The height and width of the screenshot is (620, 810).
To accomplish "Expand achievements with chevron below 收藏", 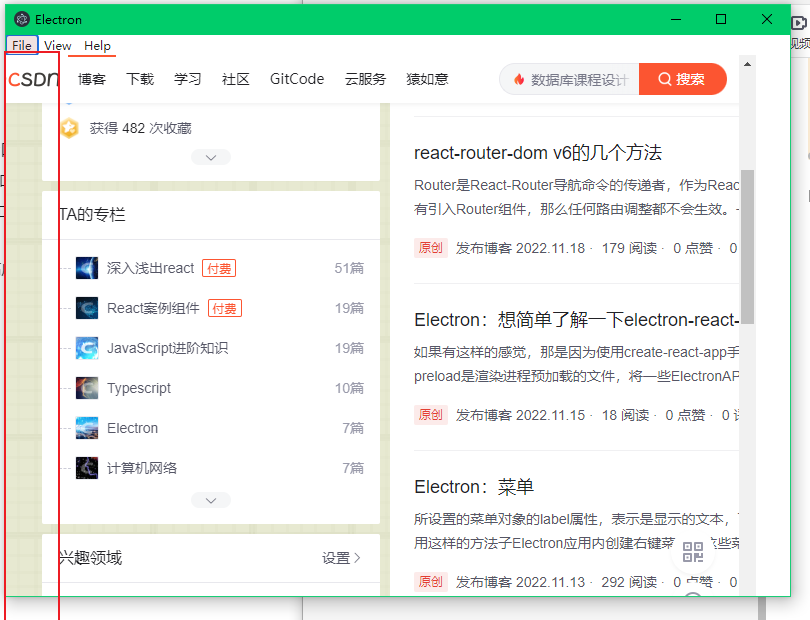I will 211,157.
